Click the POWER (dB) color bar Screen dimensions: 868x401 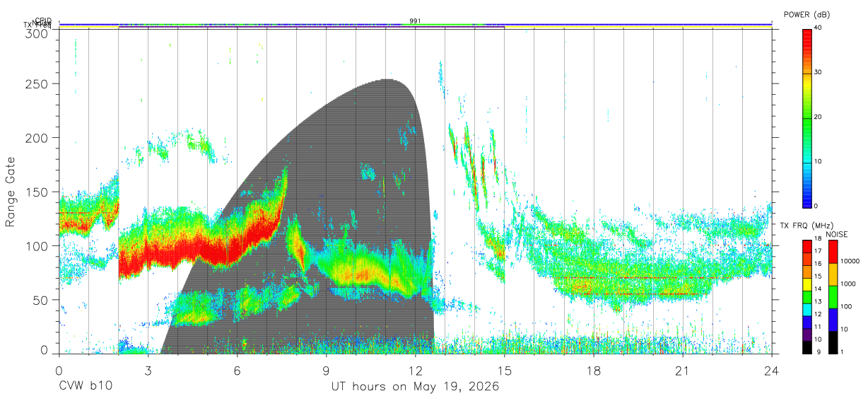pos(807,117)
